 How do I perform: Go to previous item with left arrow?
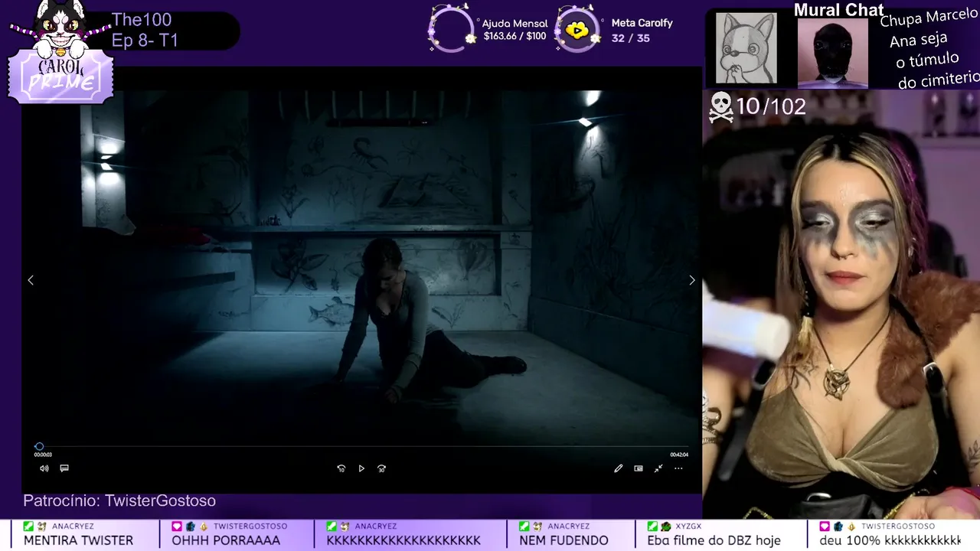(x=31, y=280)
